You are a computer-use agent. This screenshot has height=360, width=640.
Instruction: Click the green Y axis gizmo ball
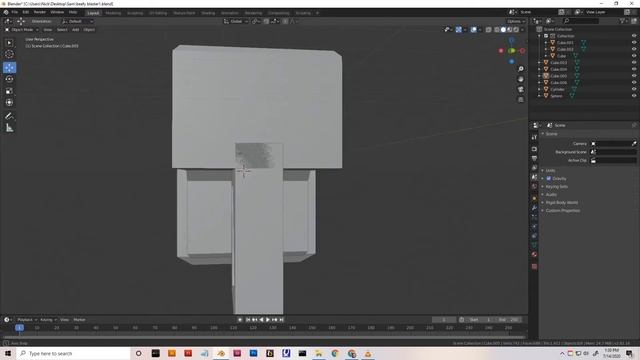[511, 51]
